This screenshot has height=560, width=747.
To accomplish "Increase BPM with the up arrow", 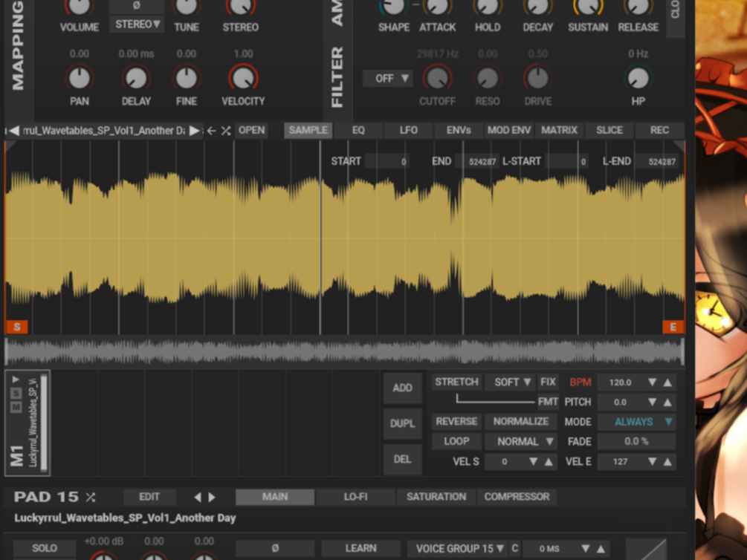I will pos(667,382).
